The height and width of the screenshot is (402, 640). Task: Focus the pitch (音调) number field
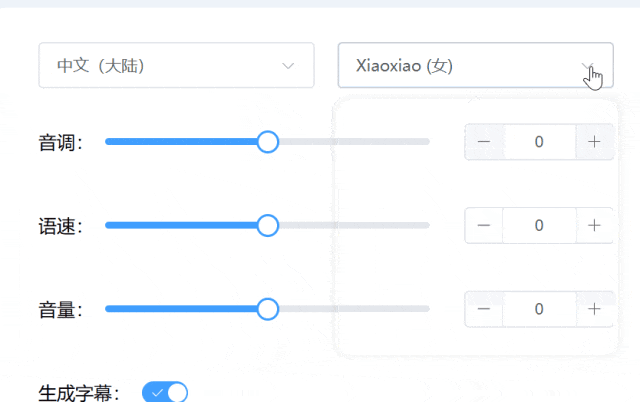pyautogui.click(x=539, y=142)
